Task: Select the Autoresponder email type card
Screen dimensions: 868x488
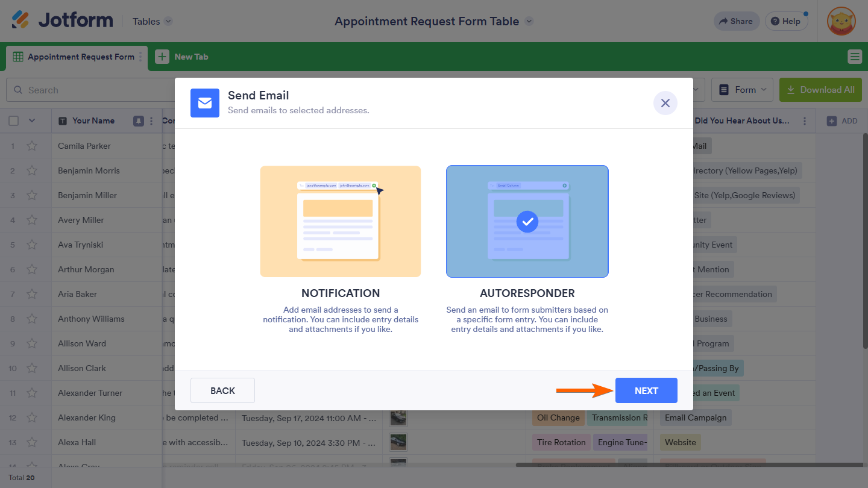Action: point(527,222)
